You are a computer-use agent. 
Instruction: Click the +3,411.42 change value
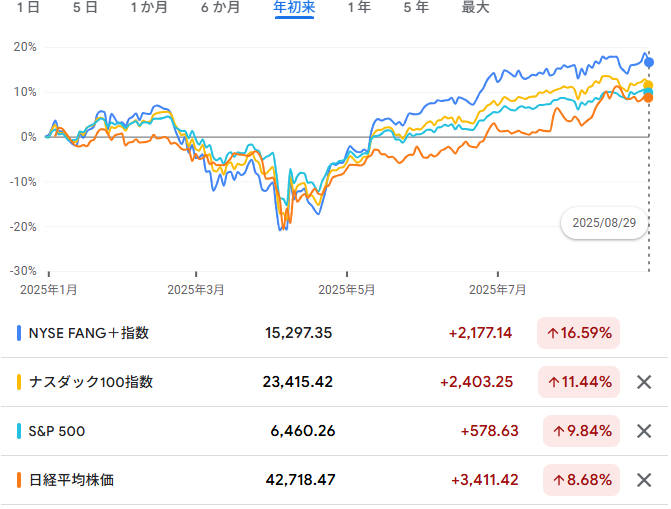484,480
